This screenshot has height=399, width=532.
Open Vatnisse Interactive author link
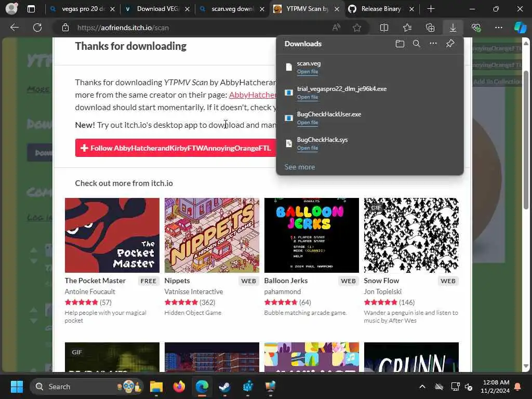point(194,291)
